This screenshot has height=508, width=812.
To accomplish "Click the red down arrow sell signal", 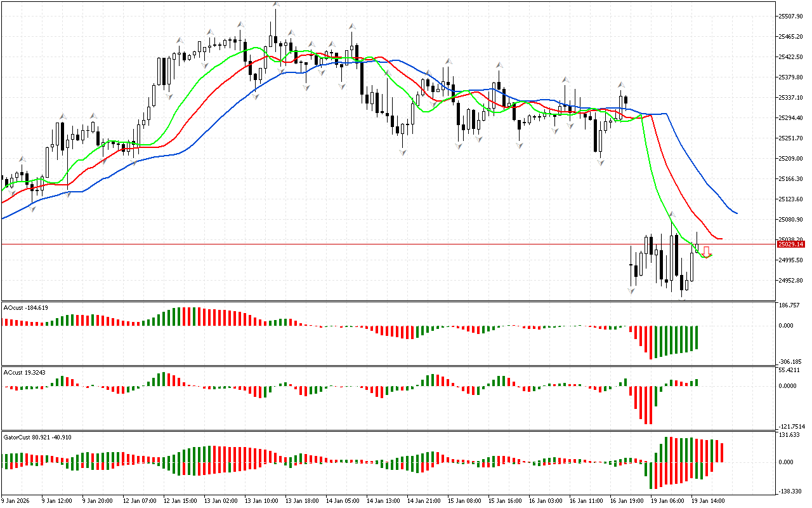I will [x=705, y=250].
